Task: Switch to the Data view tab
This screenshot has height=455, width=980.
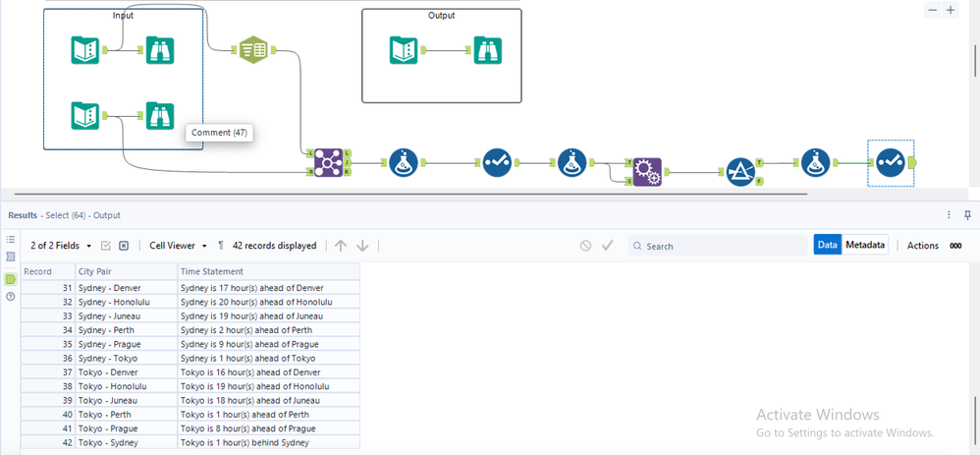Action: (828, 246)
